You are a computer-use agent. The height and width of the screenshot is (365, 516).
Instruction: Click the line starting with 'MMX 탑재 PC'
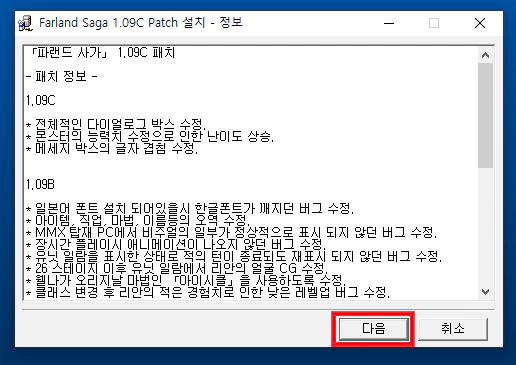click(x=231, y=233)
